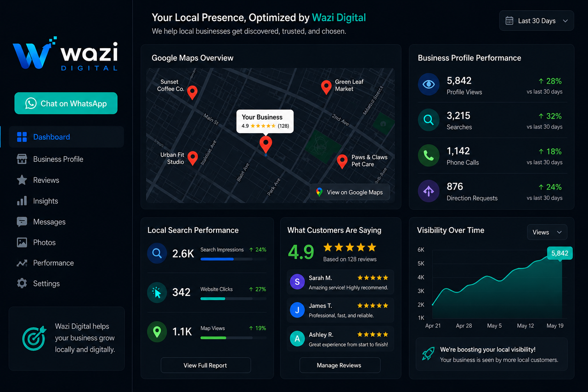The image size is (588, 392).
Task: Click the Photos picture icon
Action: pyautogui.click(x=22, y=242)
